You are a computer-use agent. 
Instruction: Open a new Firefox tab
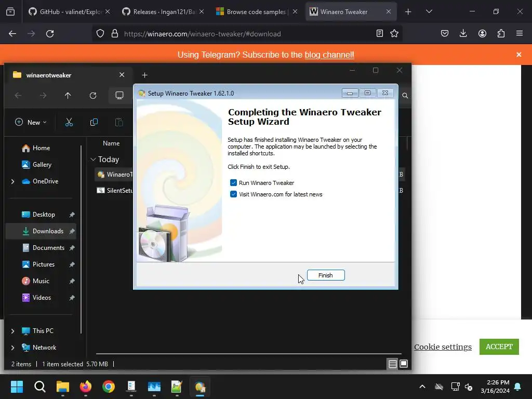click(408, 11)
